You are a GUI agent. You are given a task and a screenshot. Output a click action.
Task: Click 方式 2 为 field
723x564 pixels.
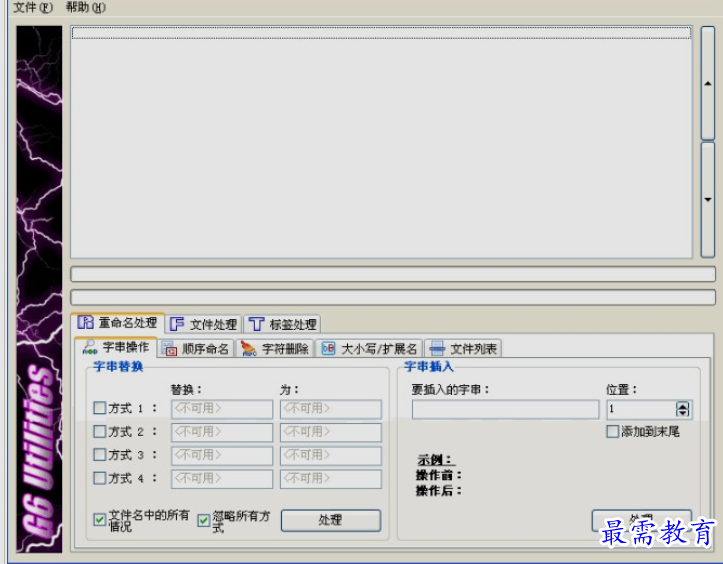[x=331, y=433]
